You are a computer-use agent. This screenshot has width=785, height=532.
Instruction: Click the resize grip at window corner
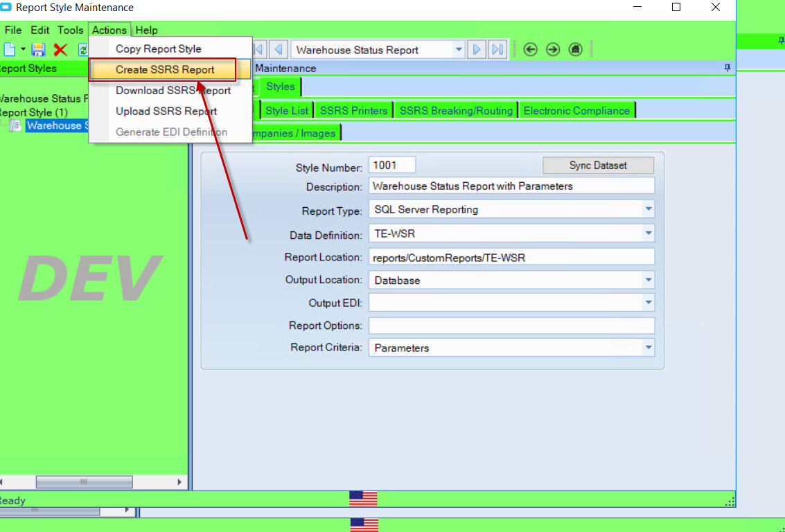pyautogui.click(x=730, y=502)
